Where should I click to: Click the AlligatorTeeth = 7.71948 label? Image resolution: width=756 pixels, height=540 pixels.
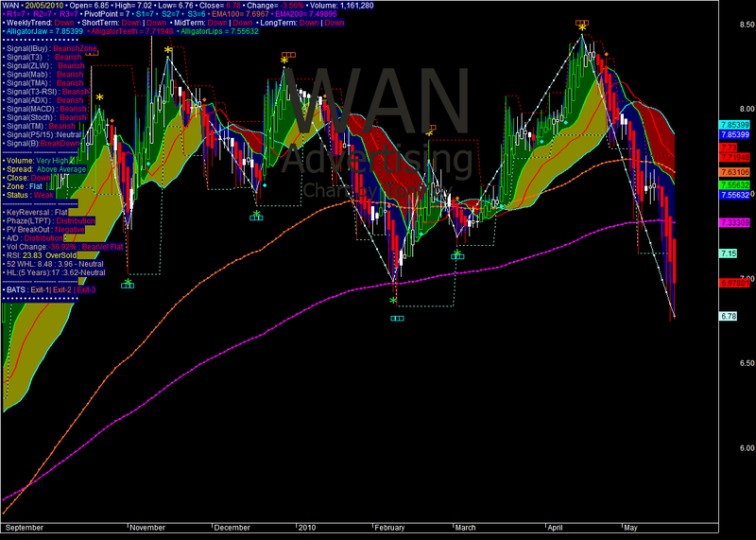tap(132, 31)
